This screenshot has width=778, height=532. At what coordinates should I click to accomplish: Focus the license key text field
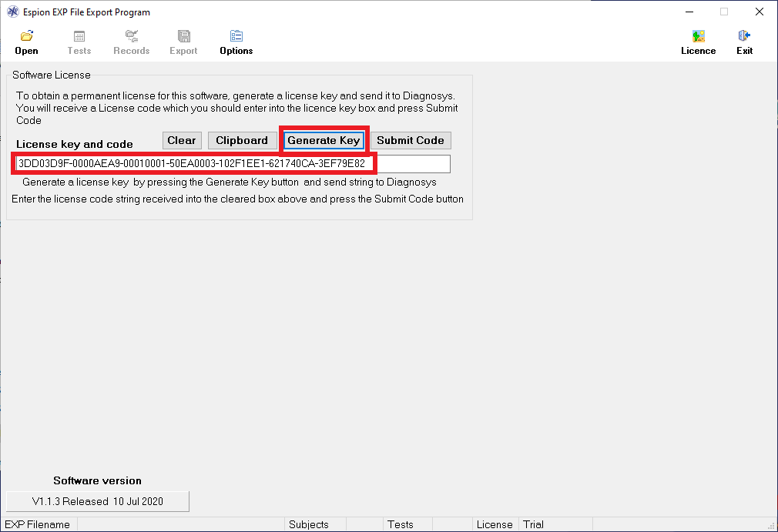coord(233,164)
